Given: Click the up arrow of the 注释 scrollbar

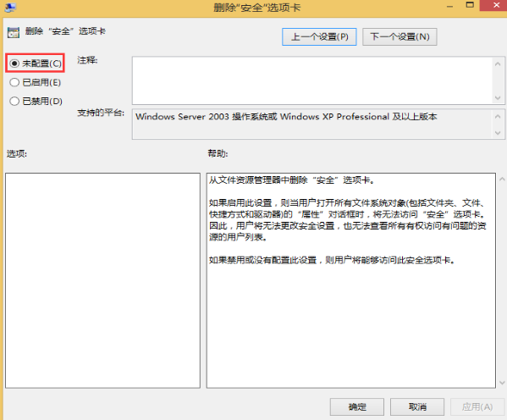Looking at the screenshot, I should 498,64.
